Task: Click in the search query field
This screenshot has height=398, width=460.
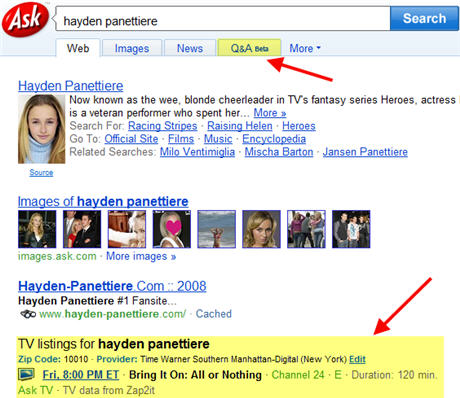Action: [223, 19]
